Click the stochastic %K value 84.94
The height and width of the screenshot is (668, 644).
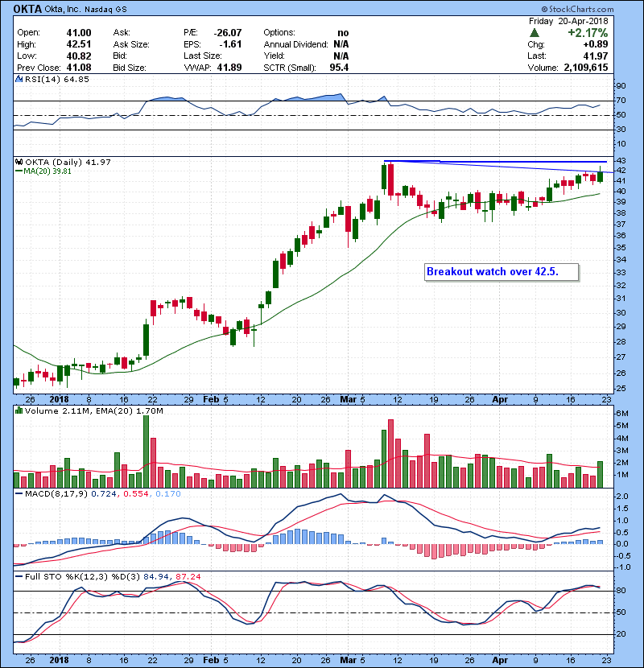[x=156, y=576]
